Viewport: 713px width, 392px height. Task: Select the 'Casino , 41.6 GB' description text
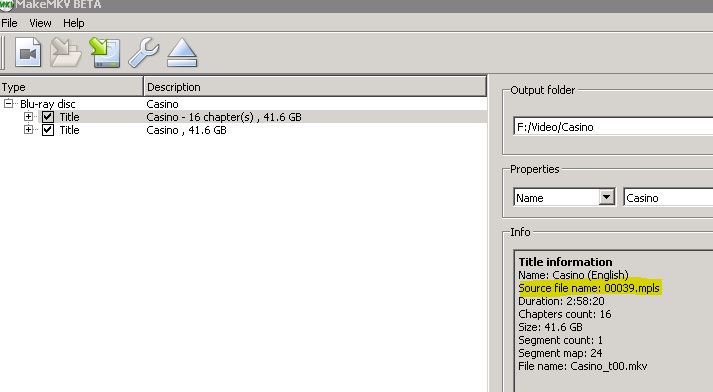tap(186, 131)
